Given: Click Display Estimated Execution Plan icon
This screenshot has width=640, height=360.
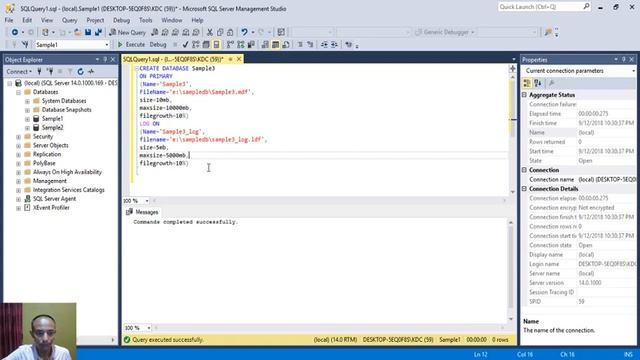Looking at the screenshot, I should [x=196, y=44].
